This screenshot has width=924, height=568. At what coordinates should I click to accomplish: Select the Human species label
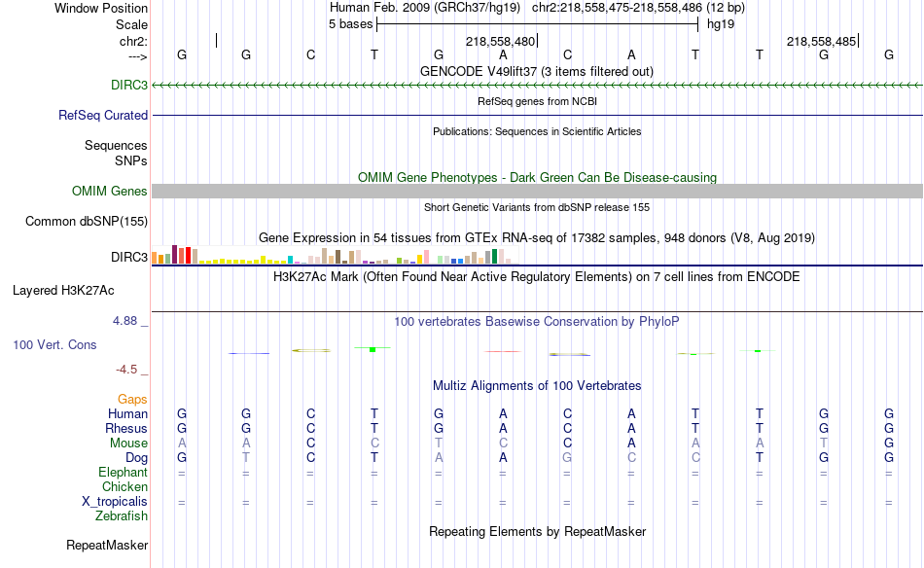127,413
